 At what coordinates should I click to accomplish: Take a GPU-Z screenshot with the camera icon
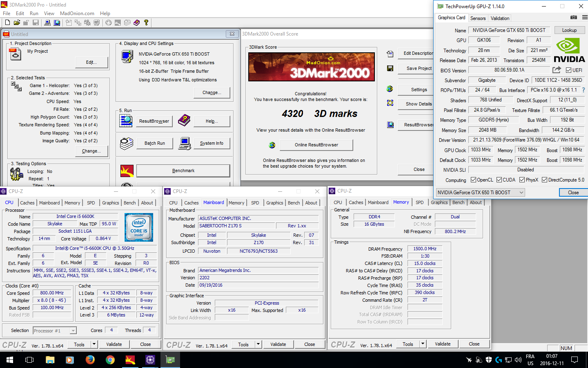[x=574, y=18]
